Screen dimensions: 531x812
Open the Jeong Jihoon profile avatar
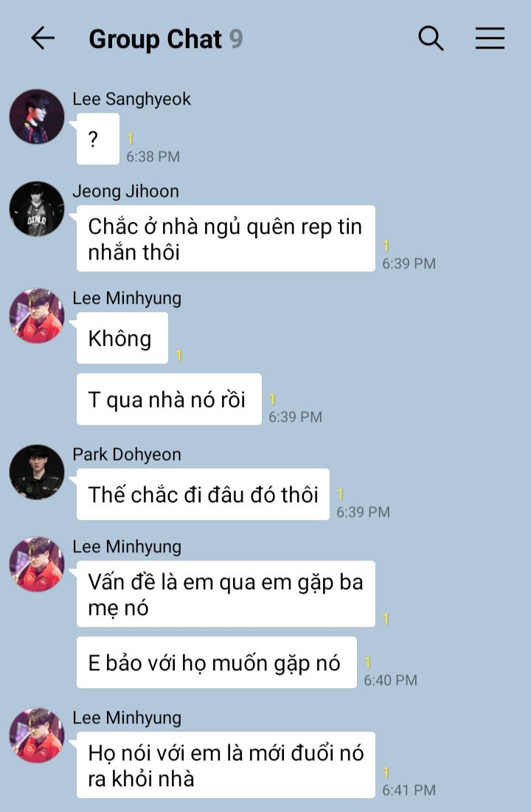click(37, 209)
